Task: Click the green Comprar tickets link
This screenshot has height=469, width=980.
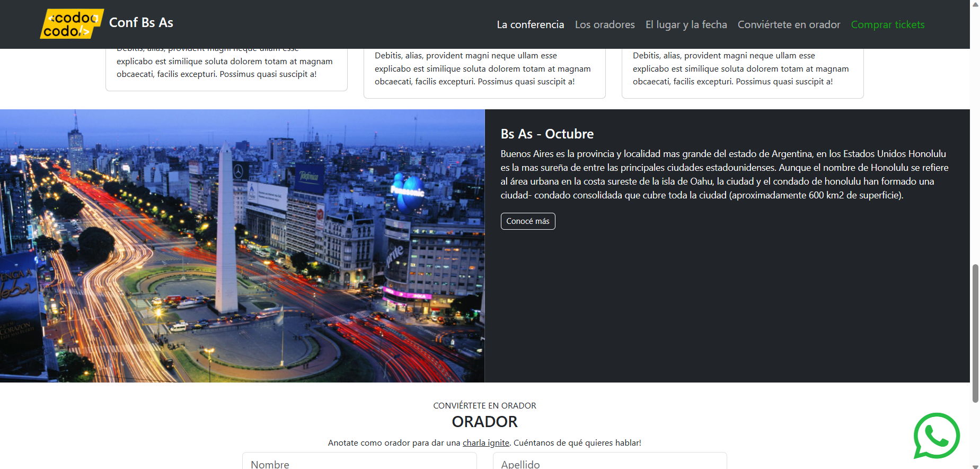Action: [887, 25]
